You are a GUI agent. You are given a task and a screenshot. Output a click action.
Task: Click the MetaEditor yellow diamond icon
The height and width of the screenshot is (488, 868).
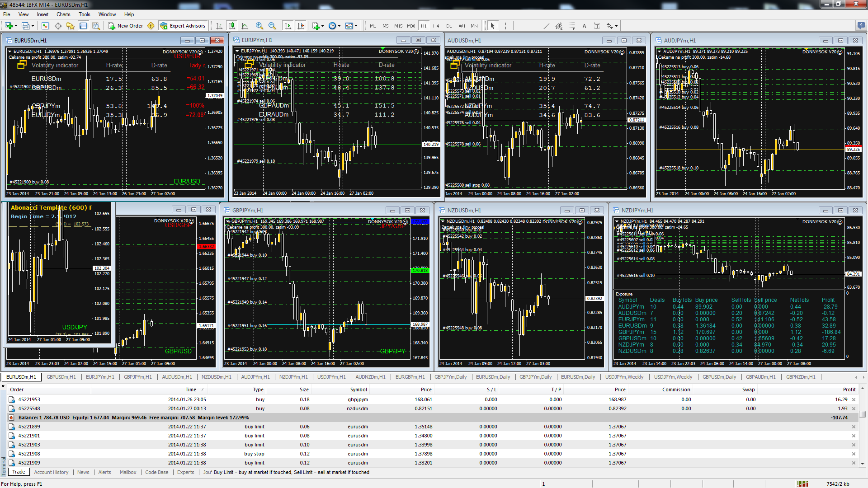coord(151,26)
